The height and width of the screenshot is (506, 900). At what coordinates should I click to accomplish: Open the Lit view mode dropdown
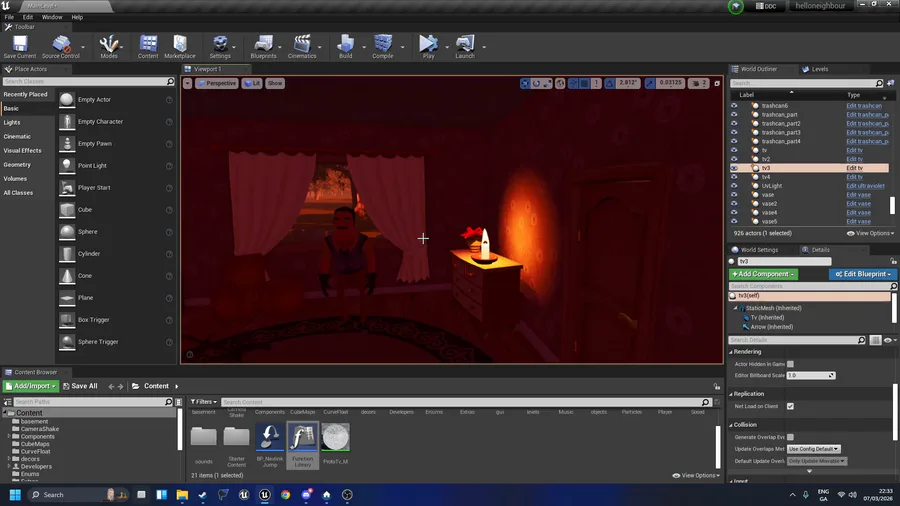pyautogui.click(x=252, y=83)
